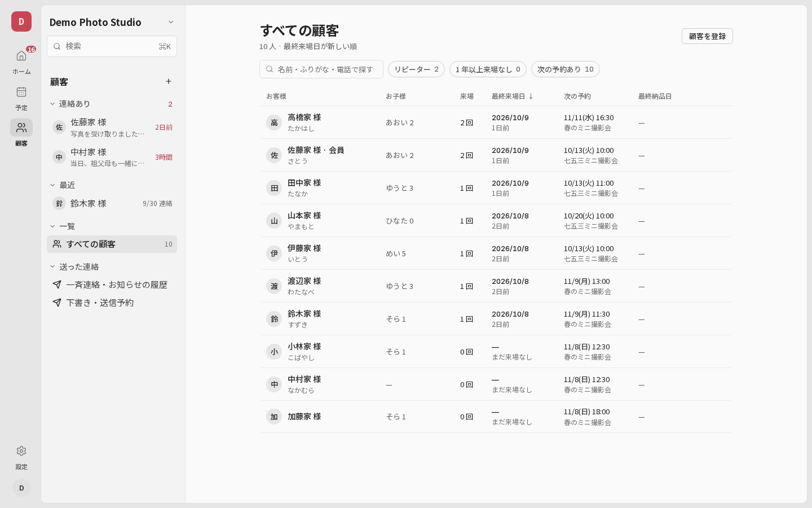The image size is (812, 508).
Task: Sort by the お子様 column header
Action: click(396, 97)
